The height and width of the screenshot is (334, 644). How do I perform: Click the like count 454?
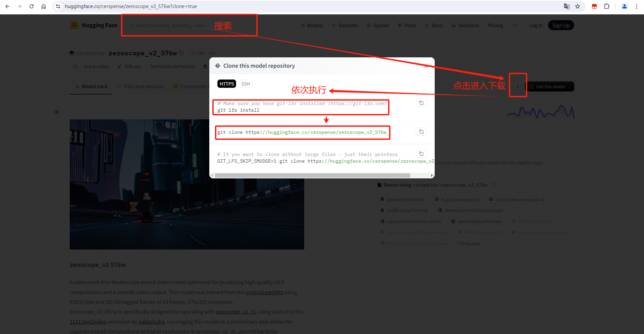coord(212,53)
